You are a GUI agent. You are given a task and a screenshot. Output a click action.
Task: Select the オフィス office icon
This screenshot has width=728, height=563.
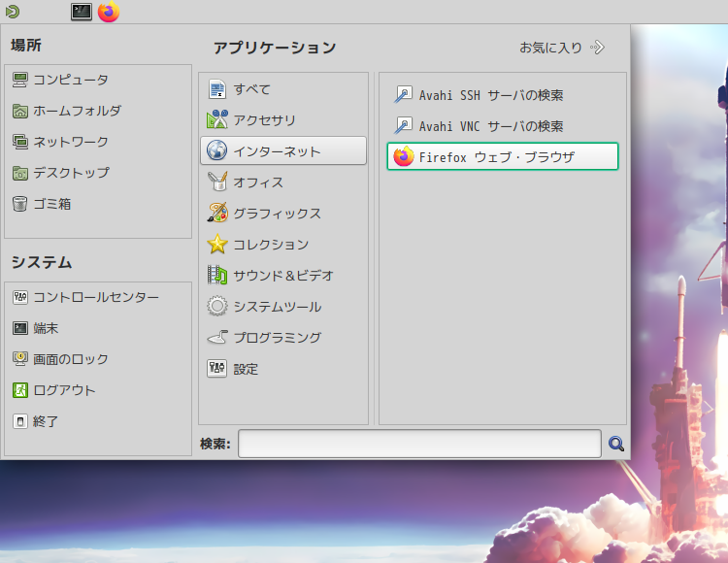tap(216, 182)
